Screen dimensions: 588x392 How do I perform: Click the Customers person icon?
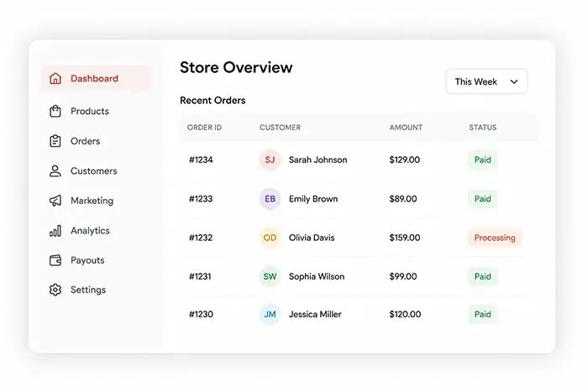(x=55, y=171)
